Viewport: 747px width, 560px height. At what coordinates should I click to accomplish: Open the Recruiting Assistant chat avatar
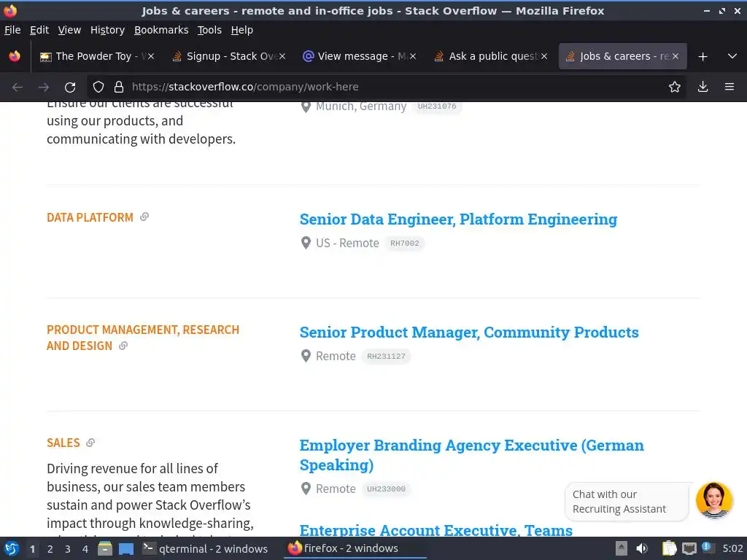tap(713, 500)
